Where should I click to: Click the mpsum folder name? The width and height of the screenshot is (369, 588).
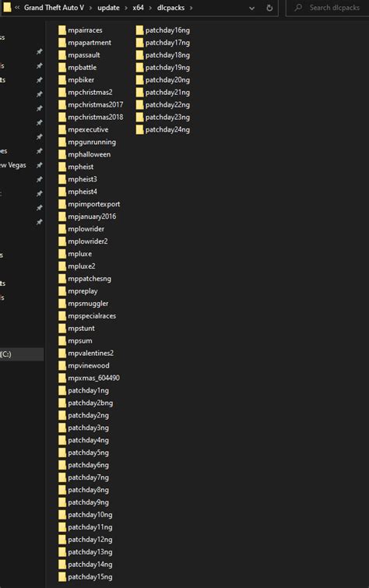[80, 340]
